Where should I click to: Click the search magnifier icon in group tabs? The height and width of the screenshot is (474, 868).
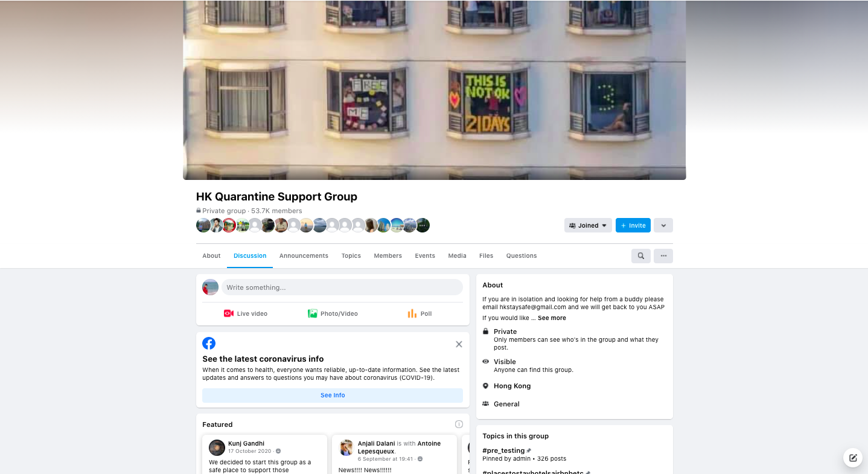[640, 256]
